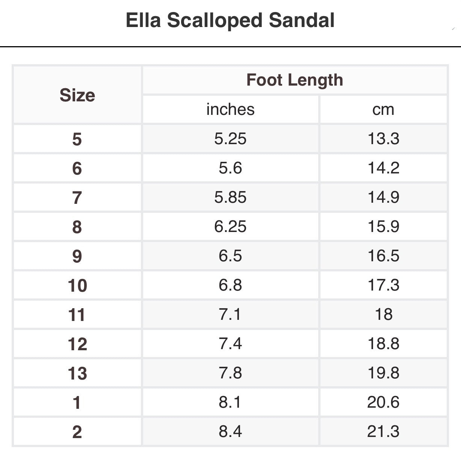
Task: Select the cm column subheader
Action: coord(383,109)
